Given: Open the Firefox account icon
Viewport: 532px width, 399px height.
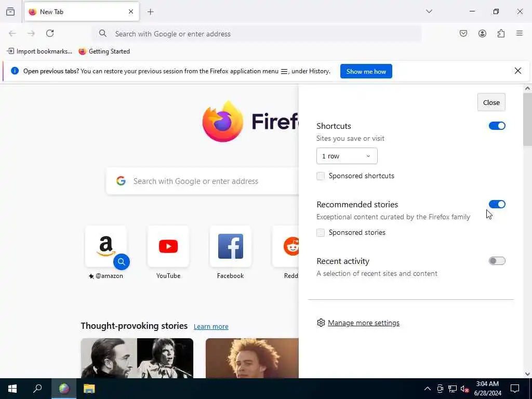Looking at the screenshot, I should [x=482, y=33].
